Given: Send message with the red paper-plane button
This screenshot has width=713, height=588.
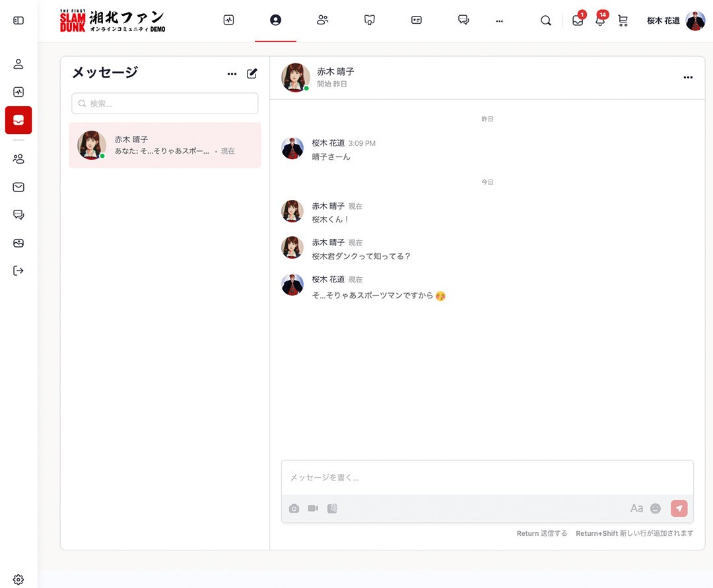Looking at the screenshot, I should point(679,508).
